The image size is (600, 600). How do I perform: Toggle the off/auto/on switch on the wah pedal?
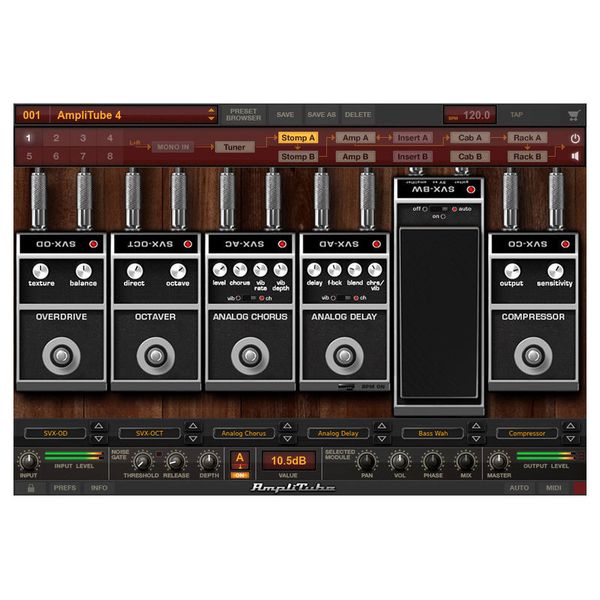pos(439,209)
